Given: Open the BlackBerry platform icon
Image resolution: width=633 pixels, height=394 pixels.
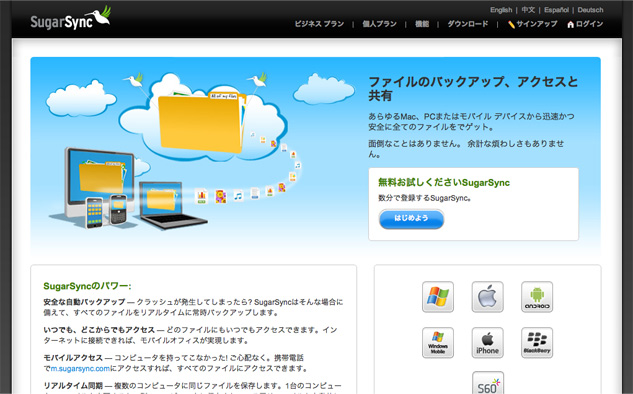Looking at the screenshot, I should (537, 343).
